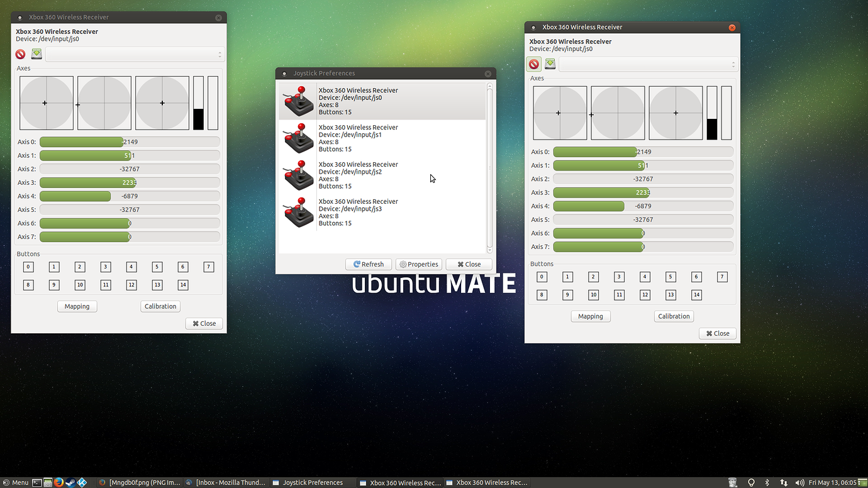Image resolution: width=868 pixels, height=488 pixels.
Task: Switch to the Joystick Preferences taskbar entry
Action: click(313, 483)
